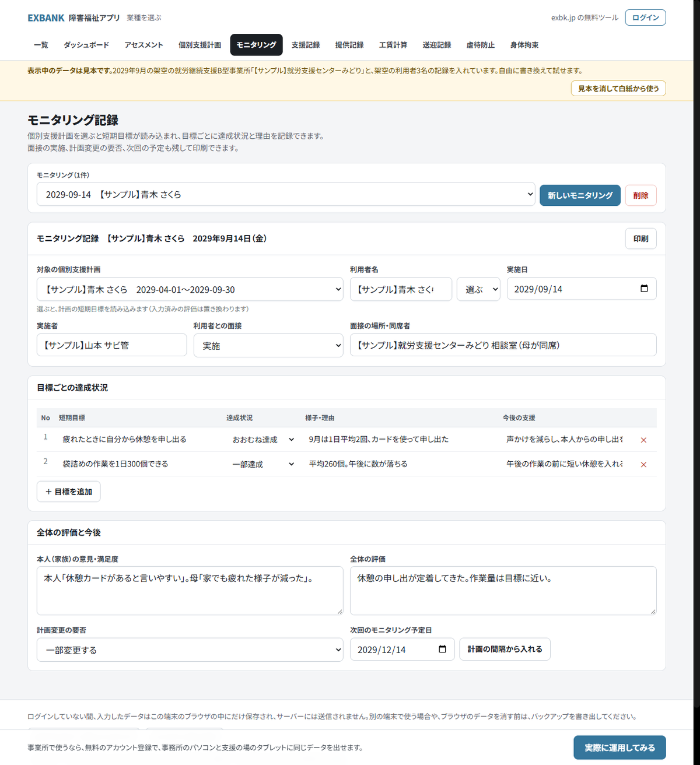Open 送迎記録 tab
This screenshot has width=700, height=765.
coord(437,45)
